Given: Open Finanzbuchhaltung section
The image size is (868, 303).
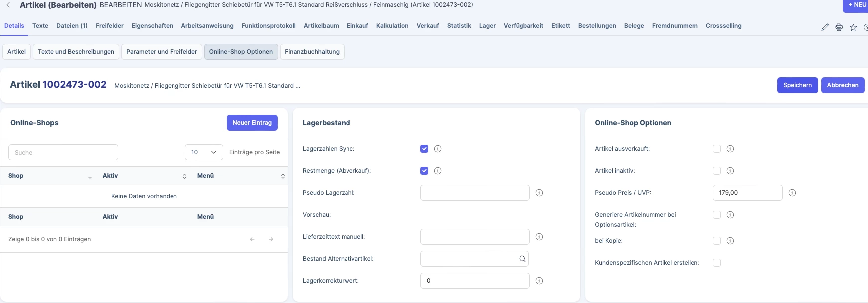Looking at the screenshot, I should [312, 52].
